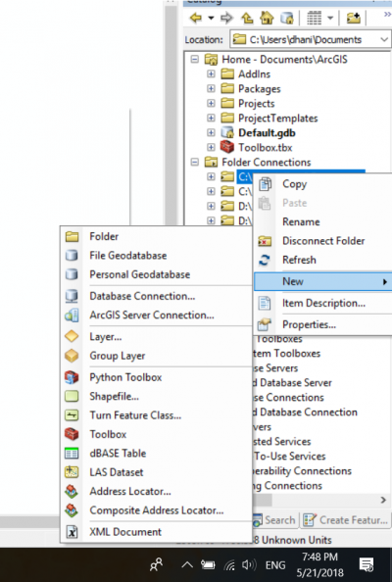
Task: Click the ENG language indicator
Action: pyautogui.click(x=275, y=565)
